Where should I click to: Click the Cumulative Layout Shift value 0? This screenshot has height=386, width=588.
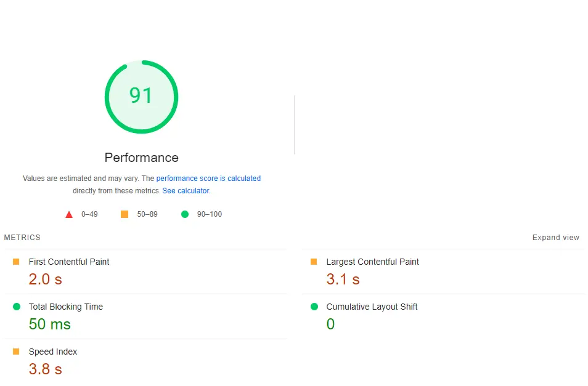coord(330,324)
